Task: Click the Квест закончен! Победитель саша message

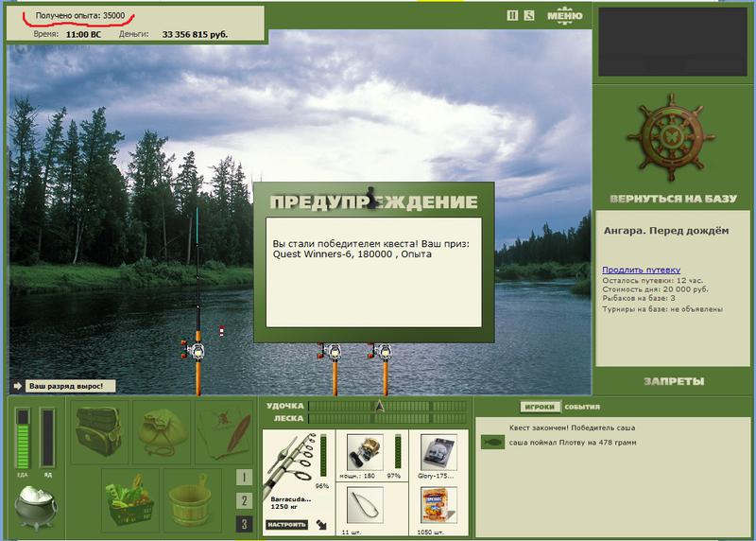Action: coord(572,428)
